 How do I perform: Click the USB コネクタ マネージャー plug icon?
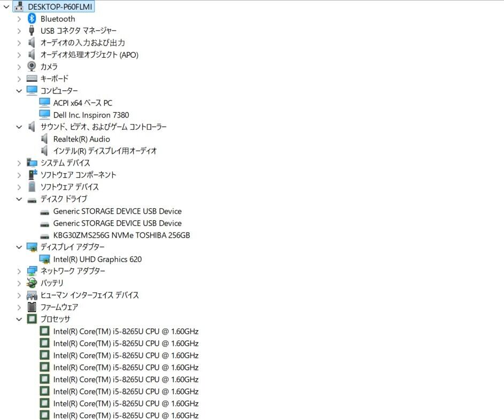click(x=32, y=30)
